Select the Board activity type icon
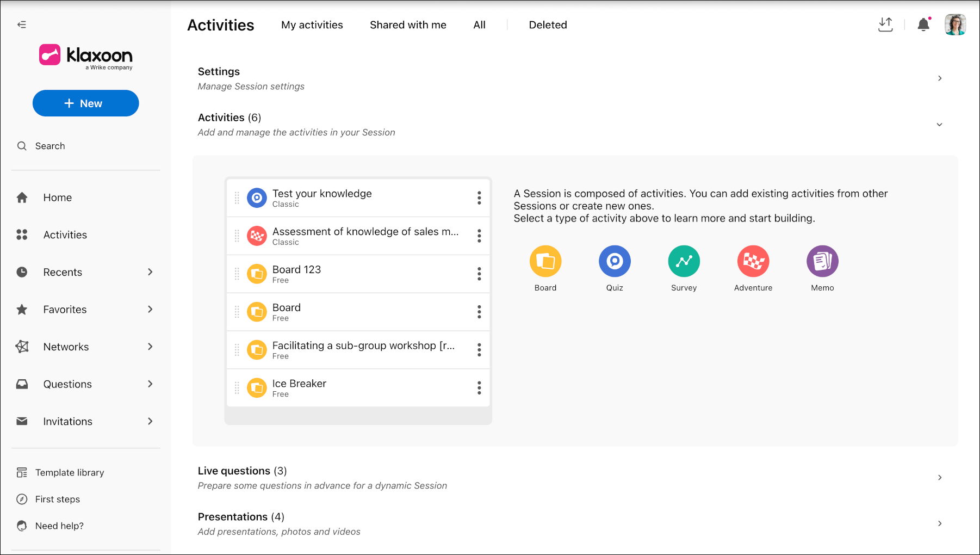This screenshot has height=555, width=980. pos(545,261)
